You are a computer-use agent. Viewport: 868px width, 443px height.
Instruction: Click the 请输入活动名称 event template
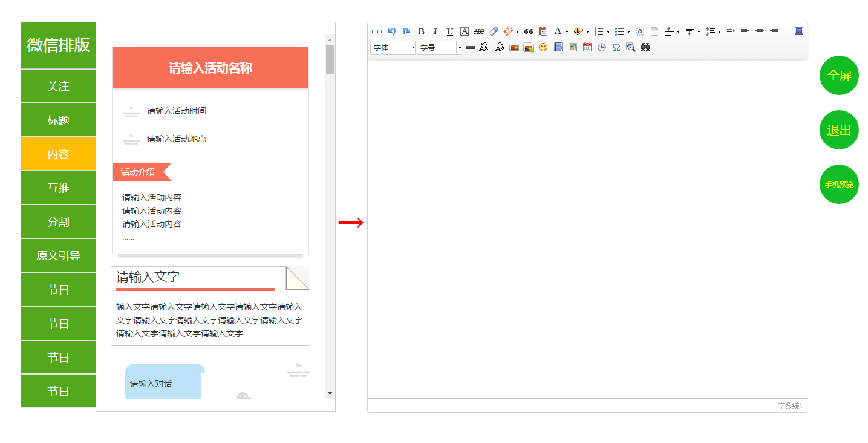pyautogui.click(x=210, y=68)
